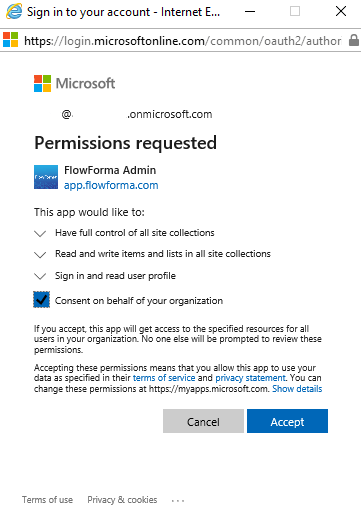Click the Microsoft favicon in address bar
The height and width of the screenshot is (508, 361).
click(x=10, y=40)
